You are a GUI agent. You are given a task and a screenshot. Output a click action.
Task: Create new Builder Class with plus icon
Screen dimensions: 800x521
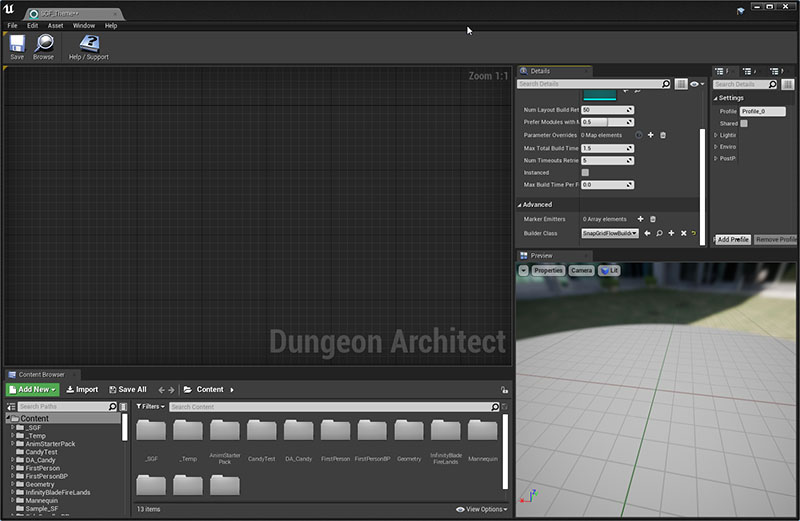point(671,233)
